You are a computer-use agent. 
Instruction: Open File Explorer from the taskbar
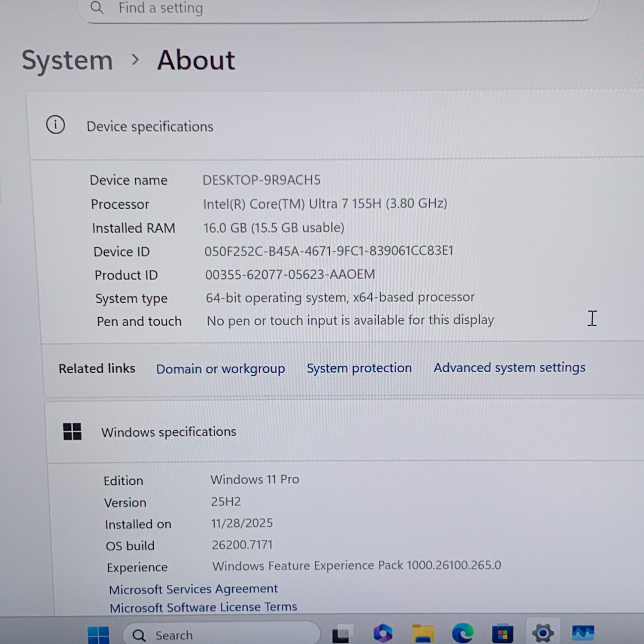423,633
